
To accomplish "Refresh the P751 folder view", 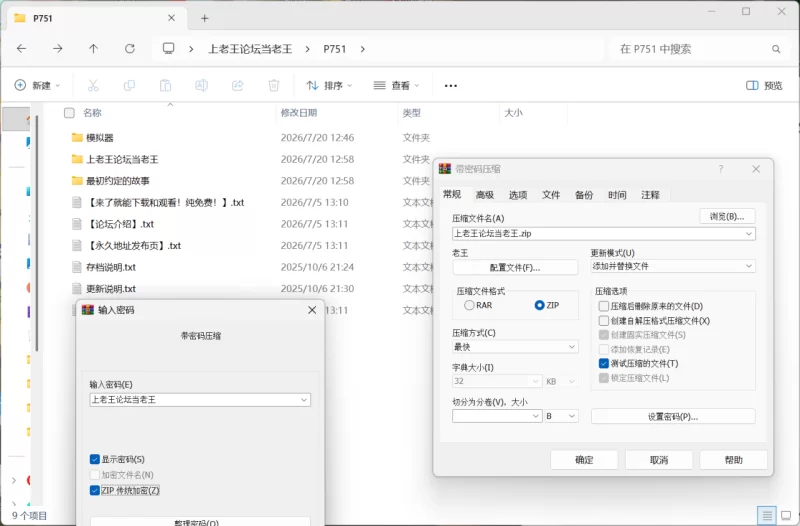I will coord(130,48).
